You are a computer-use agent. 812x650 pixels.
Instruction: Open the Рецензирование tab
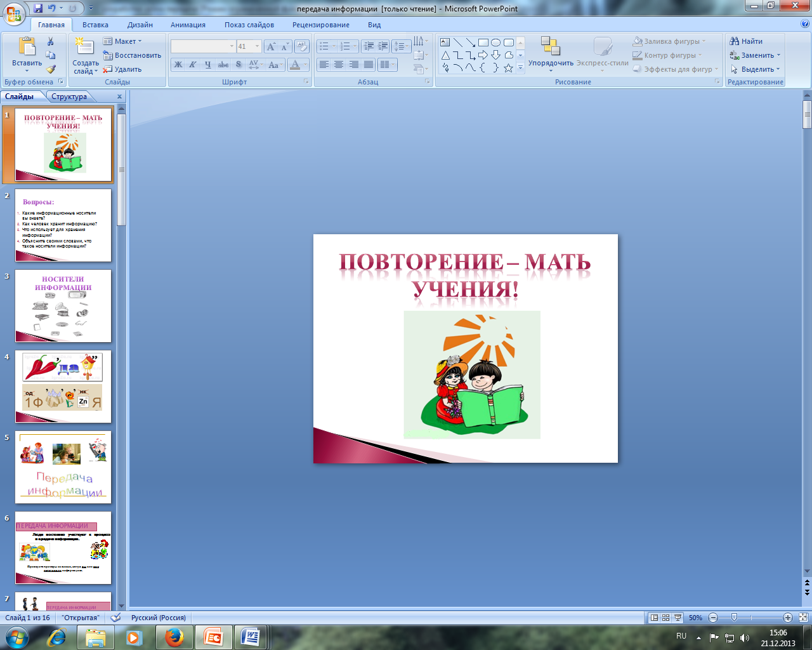[x=321, y=25]
